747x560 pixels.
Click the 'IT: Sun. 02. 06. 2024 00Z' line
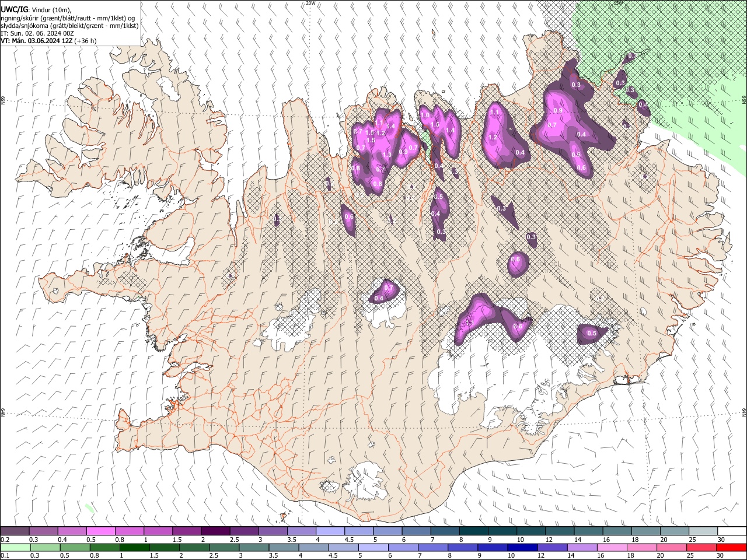(x=37, y=33)
